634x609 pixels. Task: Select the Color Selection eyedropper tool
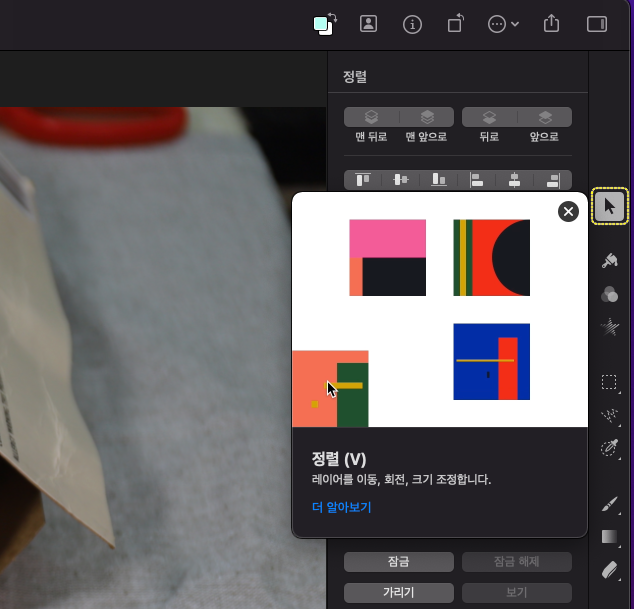[x=609, y=448]
